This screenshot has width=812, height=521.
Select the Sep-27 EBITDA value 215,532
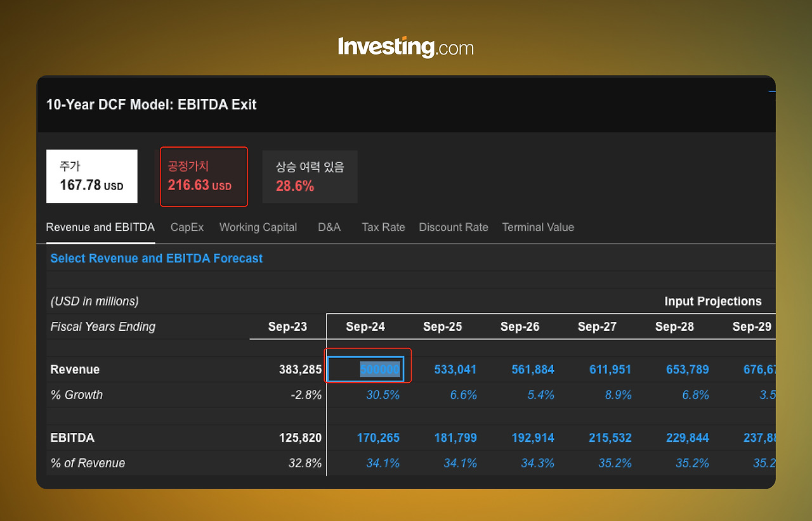pyautogui.click(x=610, y=437)
